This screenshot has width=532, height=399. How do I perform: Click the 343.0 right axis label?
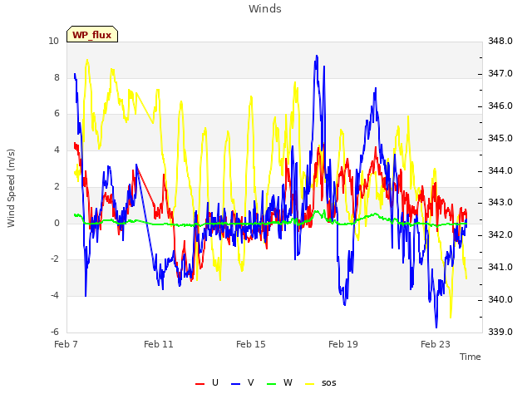pos(500,202)
